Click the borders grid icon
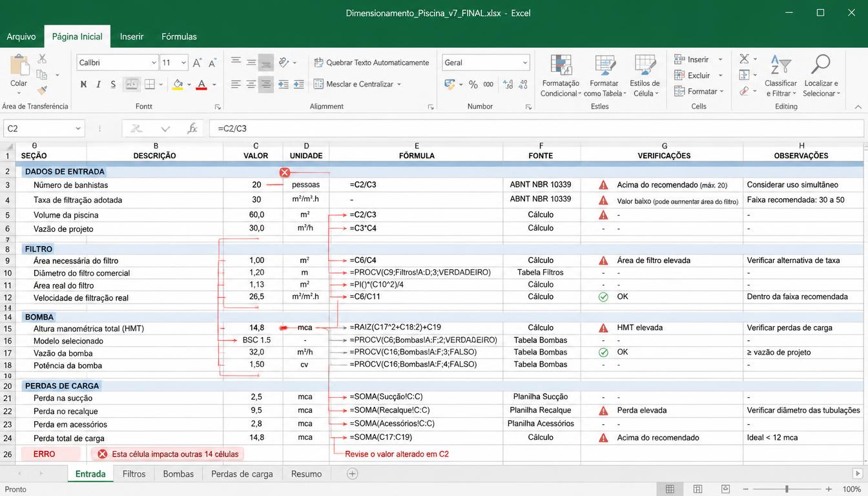 pos(149,85)
